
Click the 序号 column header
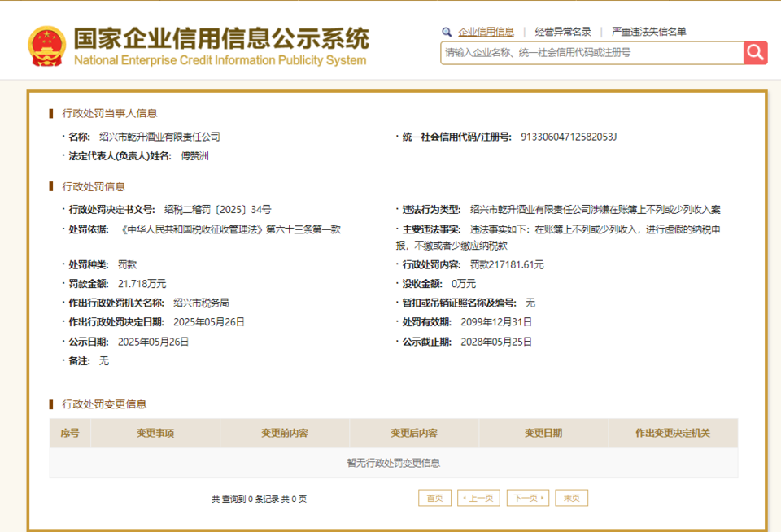click(70, 433)
